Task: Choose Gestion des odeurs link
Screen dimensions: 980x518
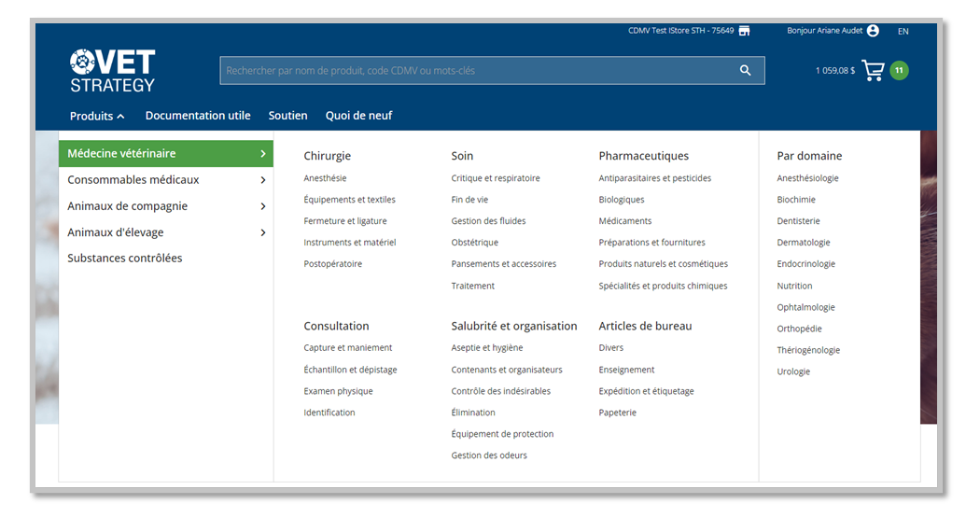Action: pos(488,455)
